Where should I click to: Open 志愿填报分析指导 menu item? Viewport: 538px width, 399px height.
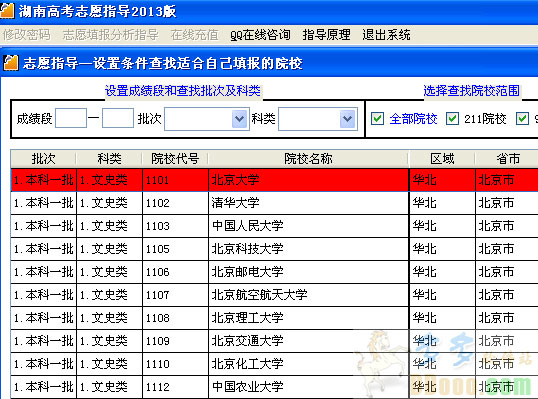pyautogui.click(x=110, y=35)
